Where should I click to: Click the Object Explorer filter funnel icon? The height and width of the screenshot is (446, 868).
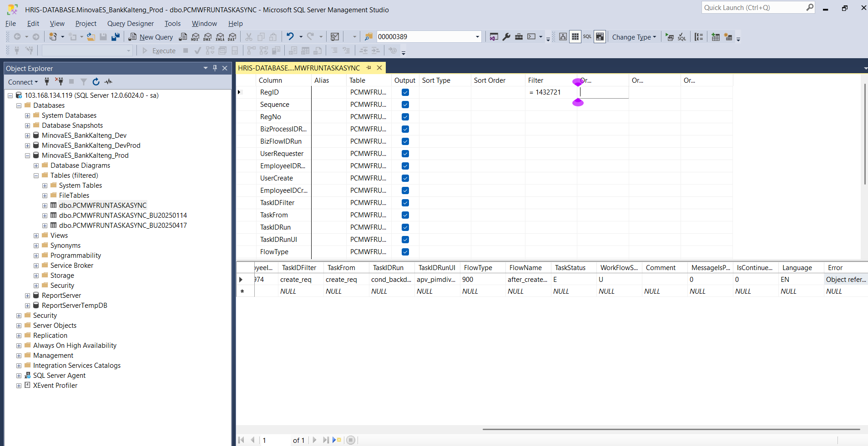[x=84, y=82]
